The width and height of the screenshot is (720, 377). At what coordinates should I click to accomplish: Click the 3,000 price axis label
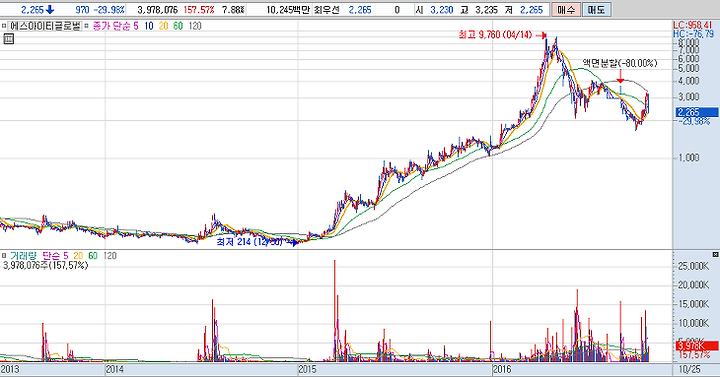pyautogui.click(x=689, y=97)
